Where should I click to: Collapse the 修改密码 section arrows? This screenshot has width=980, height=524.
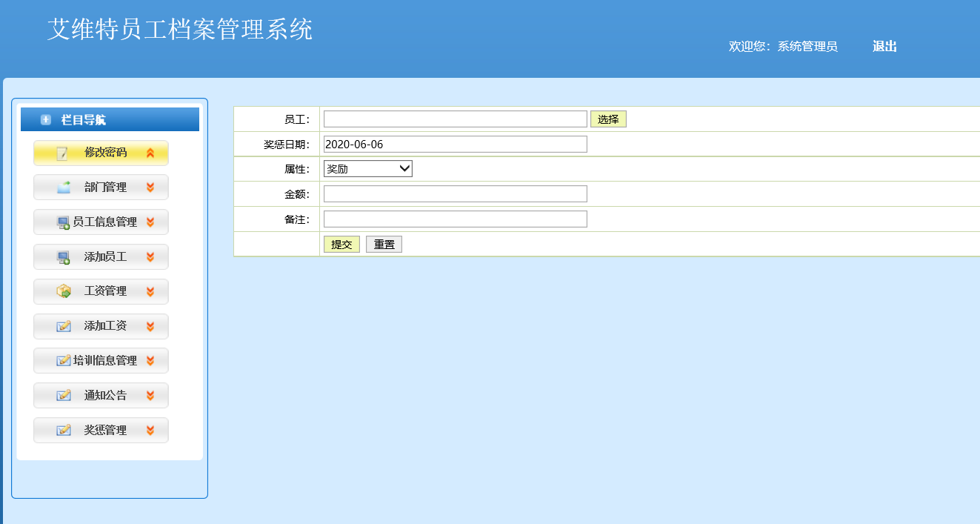click(x=150, y=153)
